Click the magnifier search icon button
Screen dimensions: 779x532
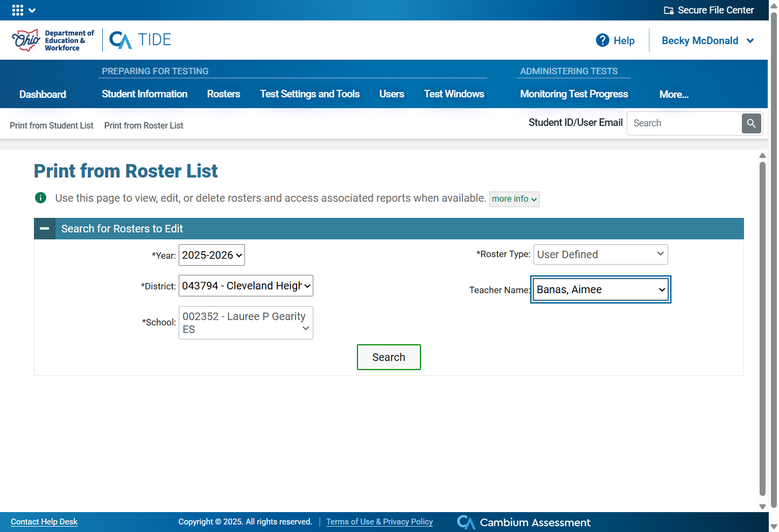(x=751, y=123)
